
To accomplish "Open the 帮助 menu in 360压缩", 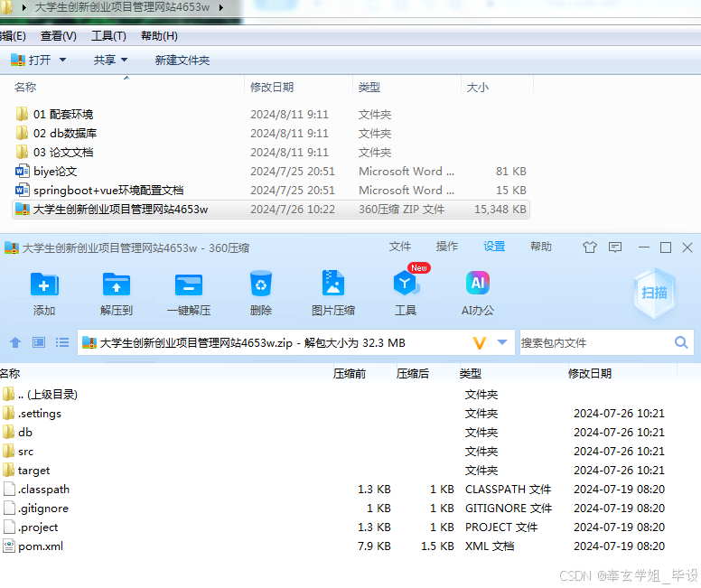I will coord(540,247).
